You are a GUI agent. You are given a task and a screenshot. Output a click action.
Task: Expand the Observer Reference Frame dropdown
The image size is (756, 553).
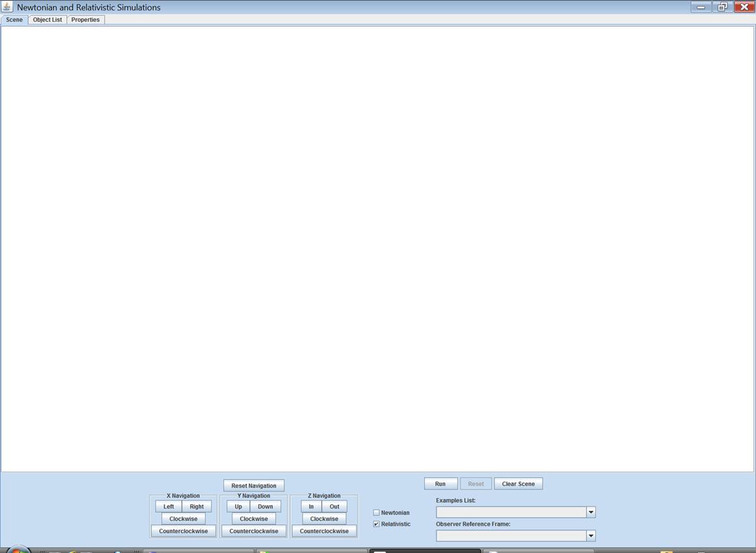point(590,536)
